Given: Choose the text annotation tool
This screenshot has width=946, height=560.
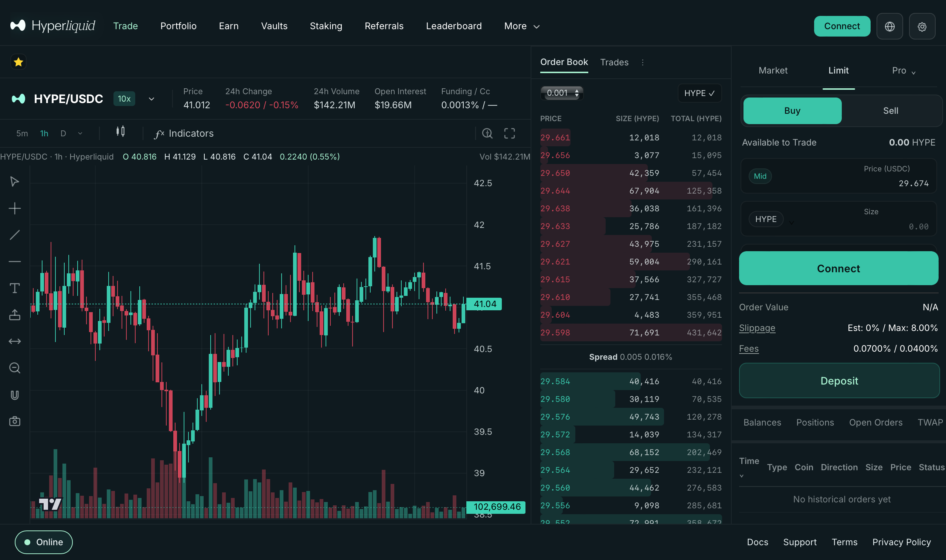Looking at the screenshot, I should click(15, 288).
